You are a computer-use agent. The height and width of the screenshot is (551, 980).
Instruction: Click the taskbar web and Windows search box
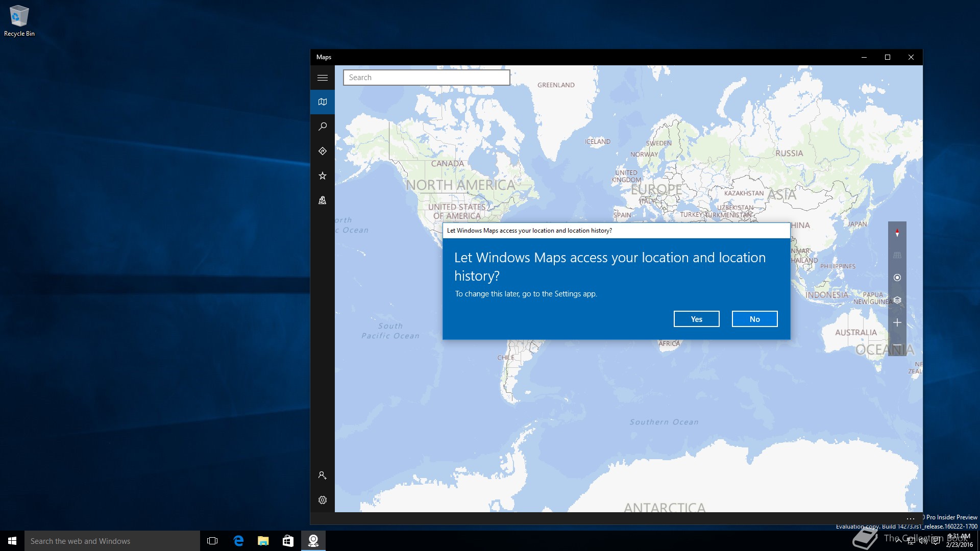(x=112, y=541)
